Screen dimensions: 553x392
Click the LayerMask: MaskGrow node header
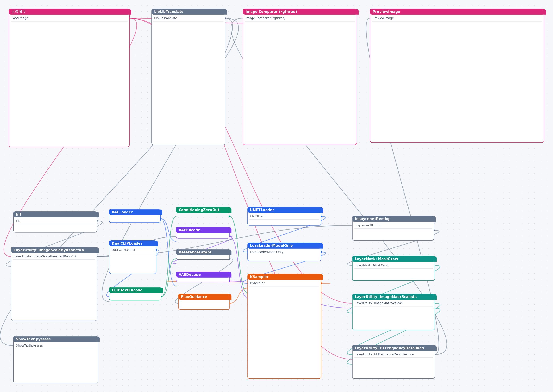(394, 259)
